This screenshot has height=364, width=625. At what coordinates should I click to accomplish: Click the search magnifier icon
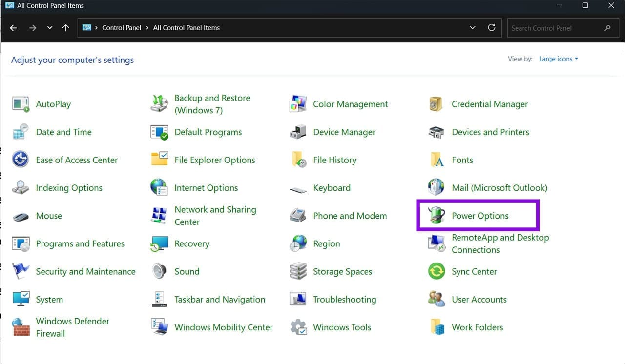(607, 28)
